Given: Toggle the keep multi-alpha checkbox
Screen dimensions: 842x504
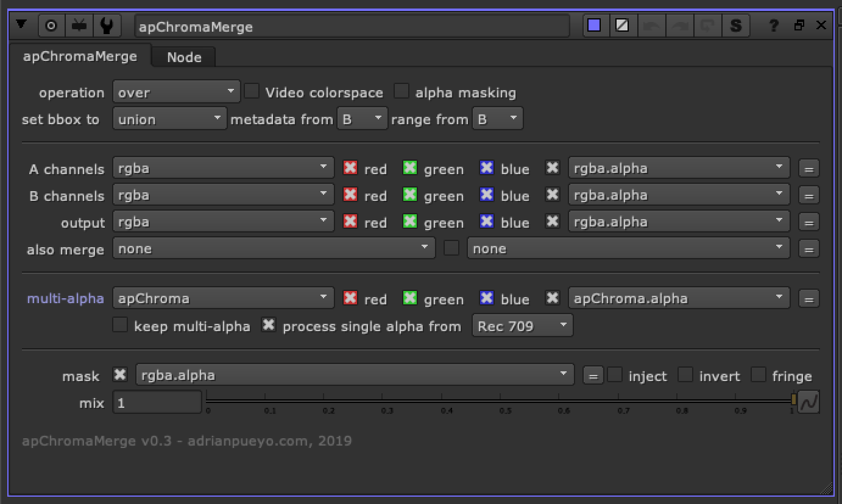Looking at the screenshot, I should (120, 326).
